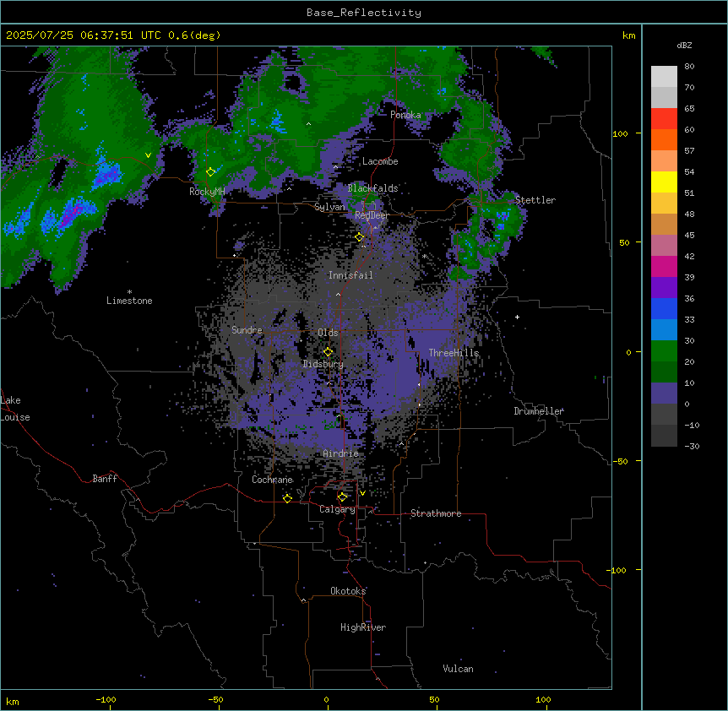Viewport: 728px width, 711px height.
Task: Click the -50 km tick on vertical axis
Action: (620, 461)
